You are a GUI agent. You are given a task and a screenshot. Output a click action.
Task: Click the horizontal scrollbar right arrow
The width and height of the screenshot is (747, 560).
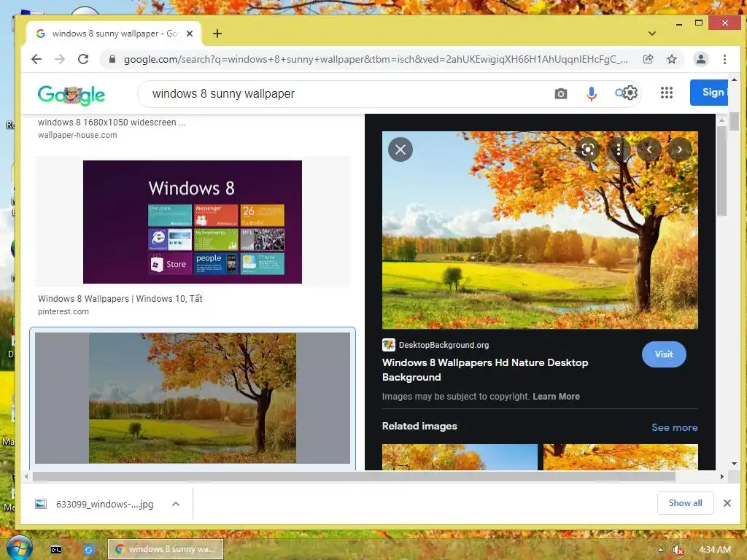click(721, 476)
